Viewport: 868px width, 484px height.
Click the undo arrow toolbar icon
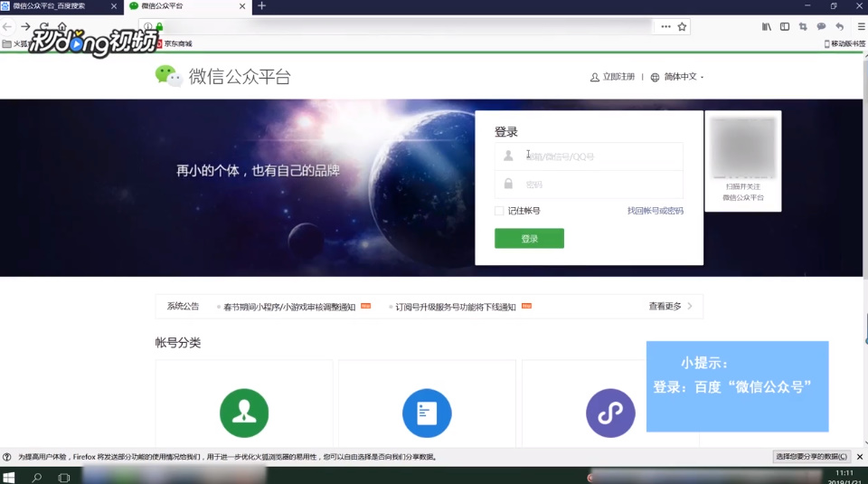(x=840, y=26)
